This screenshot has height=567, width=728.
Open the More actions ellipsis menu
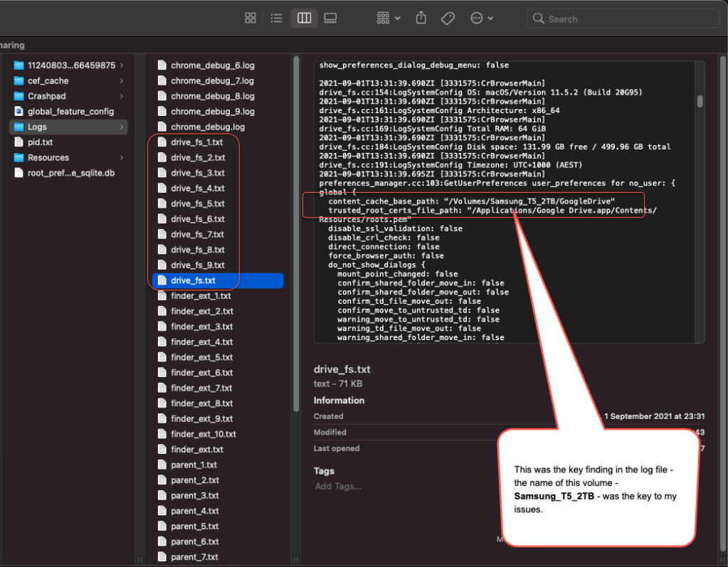click(482, 18)
